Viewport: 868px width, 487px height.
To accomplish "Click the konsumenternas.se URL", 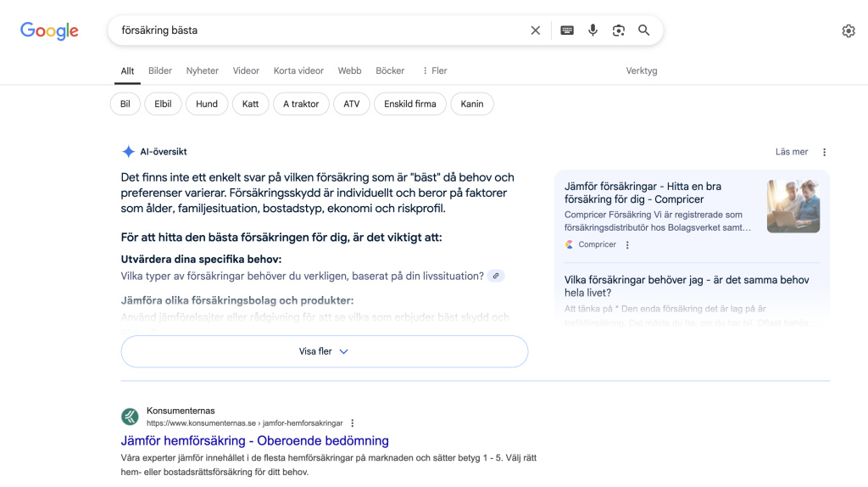I will 245,423.
